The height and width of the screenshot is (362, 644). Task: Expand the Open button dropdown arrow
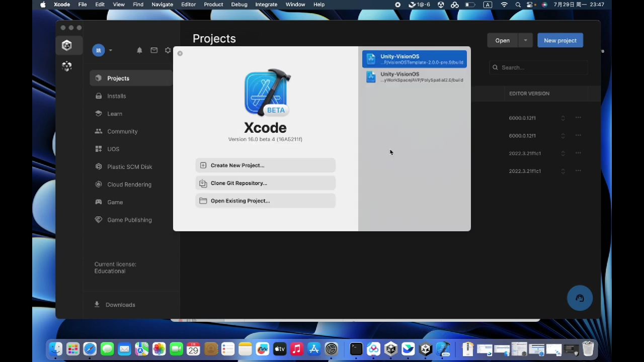click(525, 41)
